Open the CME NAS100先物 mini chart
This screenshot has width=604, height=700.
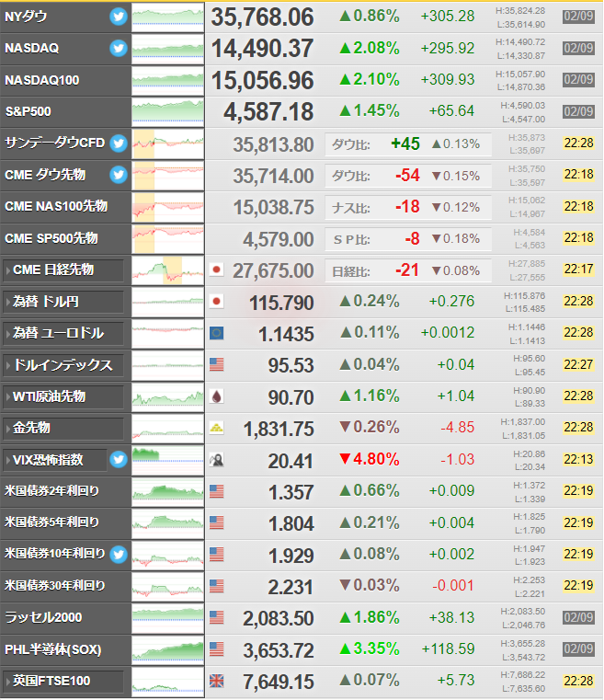(x=167, y=207)
